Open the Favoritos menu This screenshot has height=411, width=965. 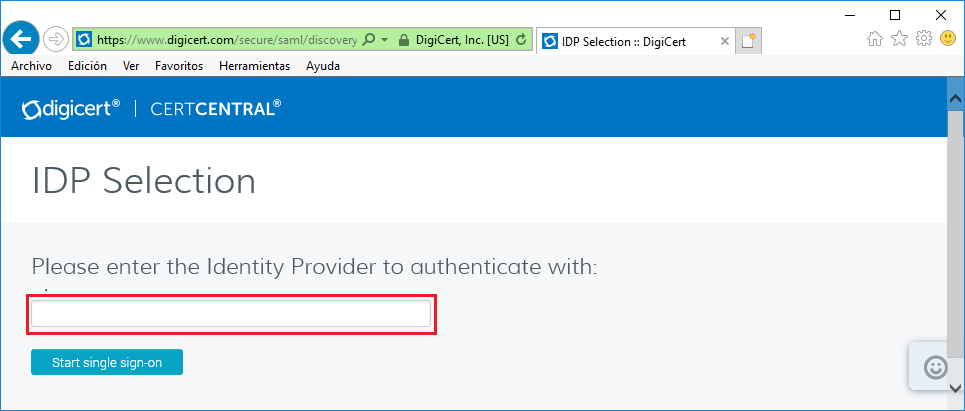[179, 66]
